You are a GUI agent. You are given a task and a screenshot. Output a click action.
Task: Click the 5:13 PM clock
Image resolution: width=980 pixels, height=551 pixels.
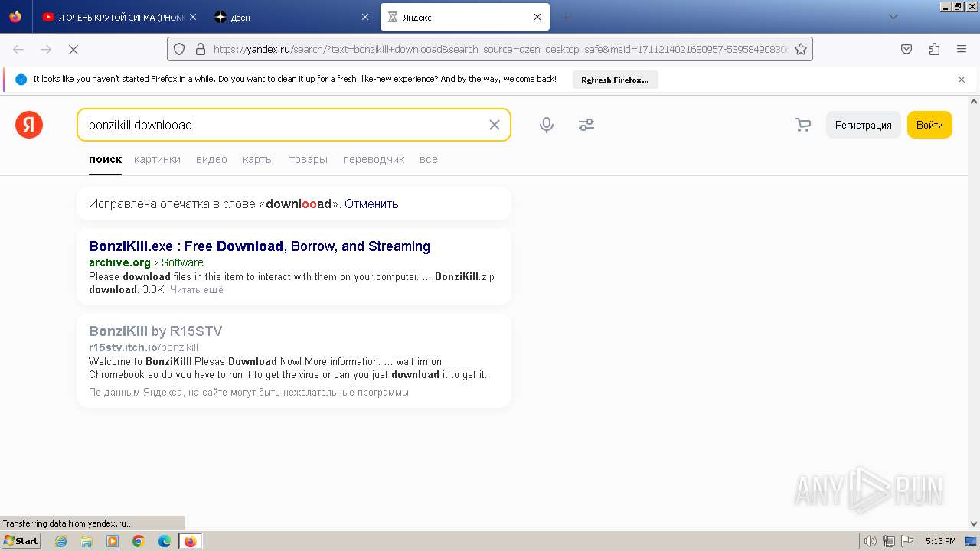tap(940, 541)
